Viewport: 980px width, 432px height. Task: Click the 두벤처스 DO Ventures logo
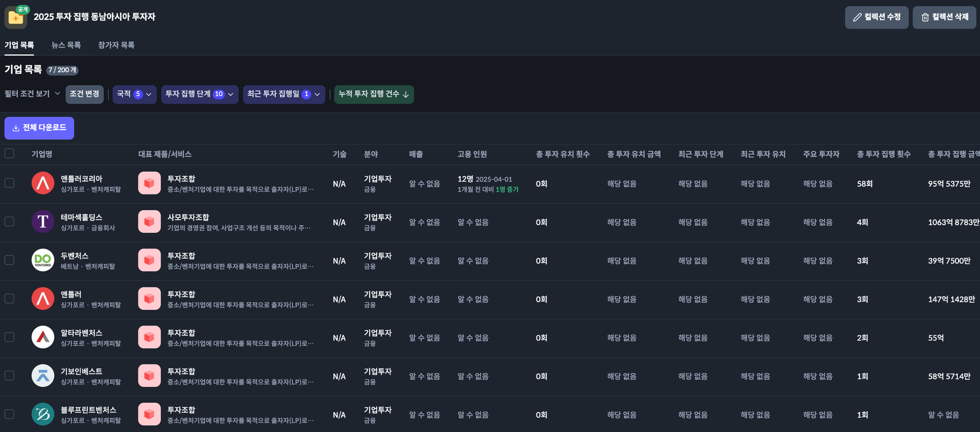click(43, 261)
